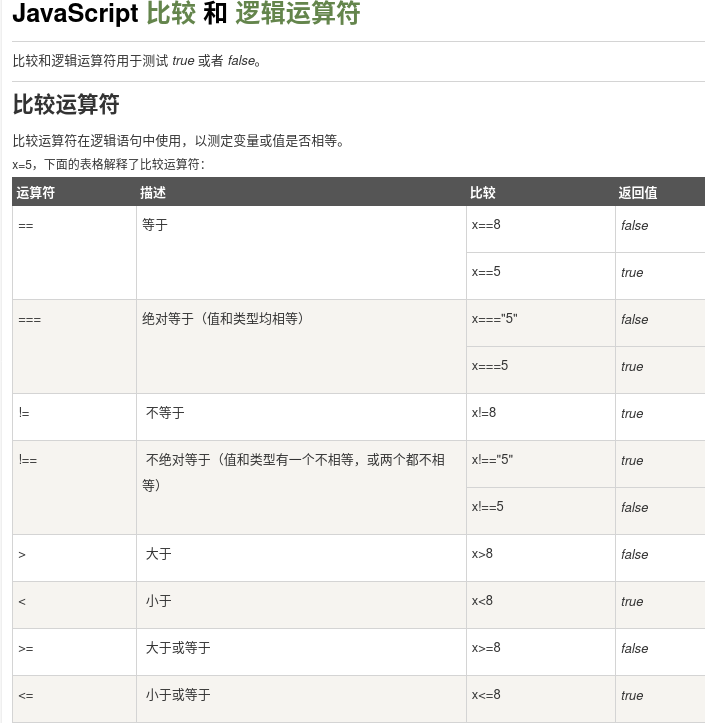The width and height of the screenshot is (705, 723).
Task: Click 'true' in the x<=8 row
Action: (632, 696)
